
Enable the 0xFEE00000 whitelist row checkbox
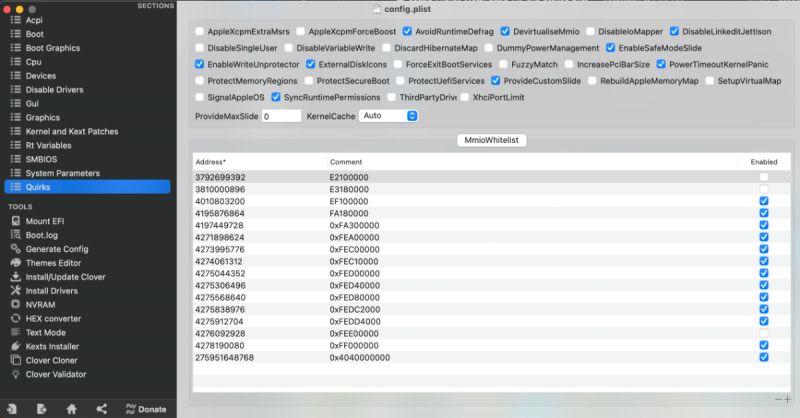coord(764,333)
